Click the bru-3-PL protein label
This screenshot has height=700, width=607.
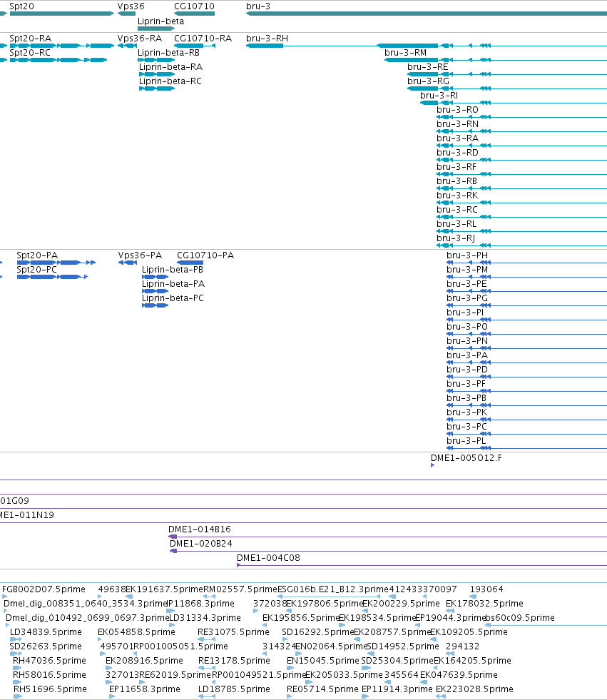tap(466, 441)
